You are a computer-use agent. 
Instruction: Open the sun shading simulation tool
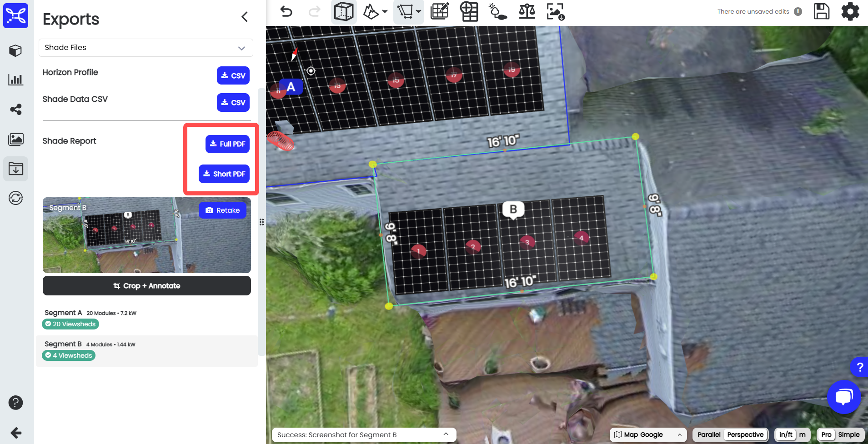click(x=497, y=11)
